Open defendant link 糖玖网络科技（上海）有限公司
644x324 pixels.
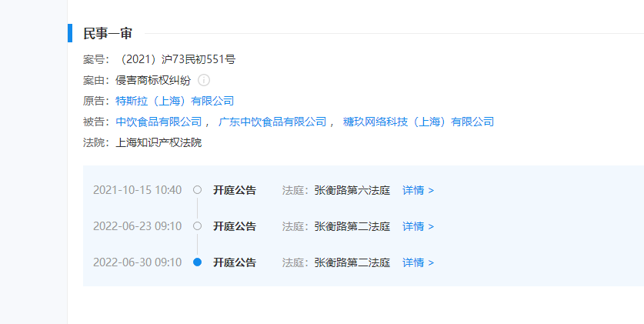(x=419, y=122)
